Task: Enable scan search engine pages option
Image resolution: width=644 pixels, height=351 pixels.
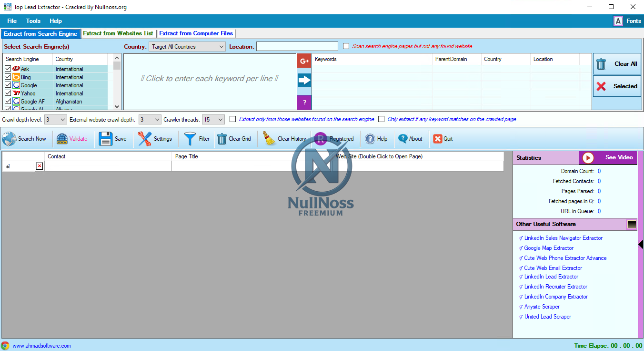Action: [x=346, y=46]
